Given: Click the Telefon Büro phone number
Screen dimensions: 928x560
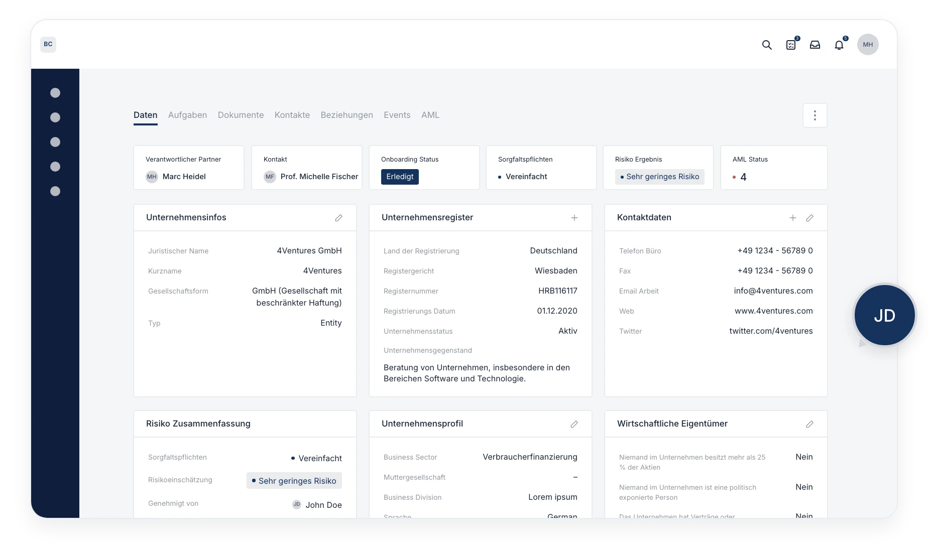Looking at the screenshot, I should click(775, 250).
